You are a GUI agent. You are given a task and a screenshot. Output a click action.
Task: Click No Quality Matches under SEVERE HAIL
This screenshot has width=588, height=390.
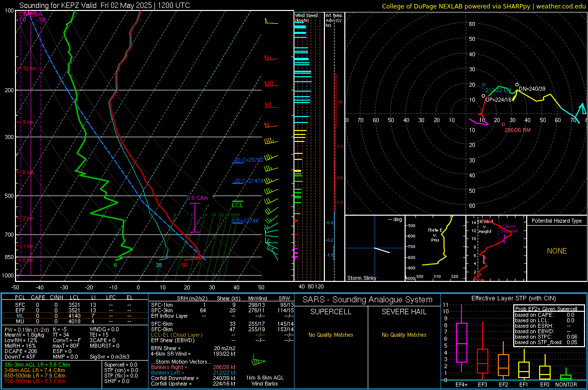click(404, 335)
